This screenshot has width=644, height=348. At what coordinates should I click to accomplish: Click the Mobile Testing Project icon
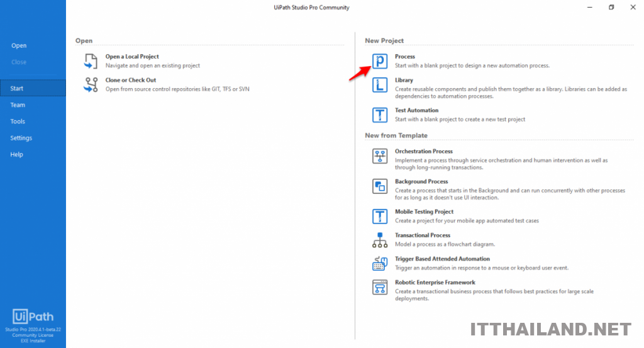[380, 216]
